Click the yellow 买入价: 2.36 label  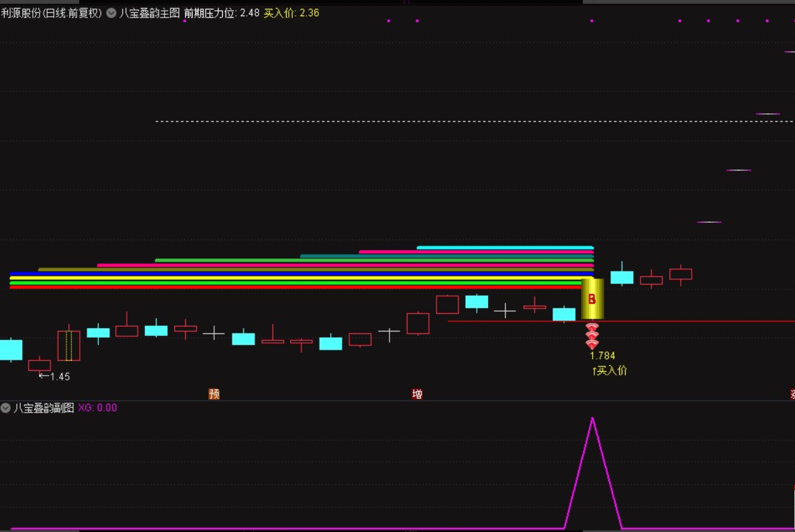click(291, 13)
